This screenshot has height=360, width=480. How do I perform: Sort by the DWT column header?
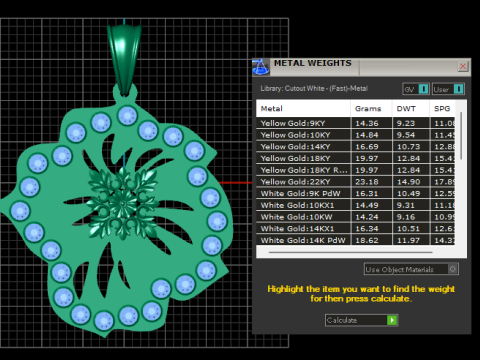point(411,109)
